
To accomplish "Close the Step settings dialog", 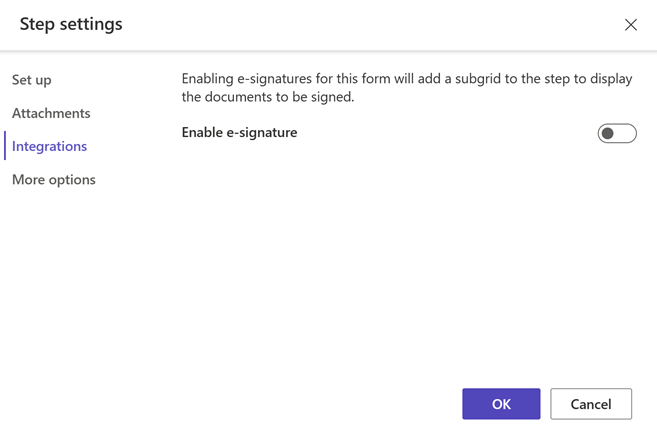I will pos(631,25).
